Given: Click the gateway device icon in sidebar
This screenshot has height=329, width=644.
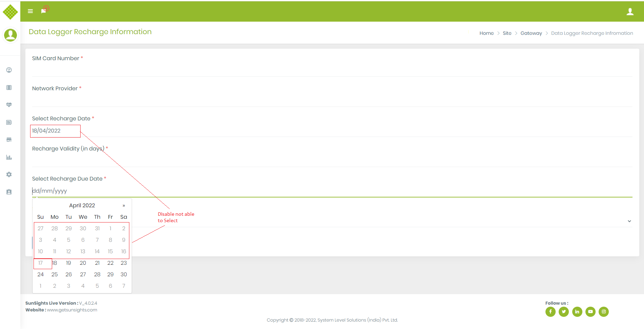Looking at the screenshot, I should point(9,122).
